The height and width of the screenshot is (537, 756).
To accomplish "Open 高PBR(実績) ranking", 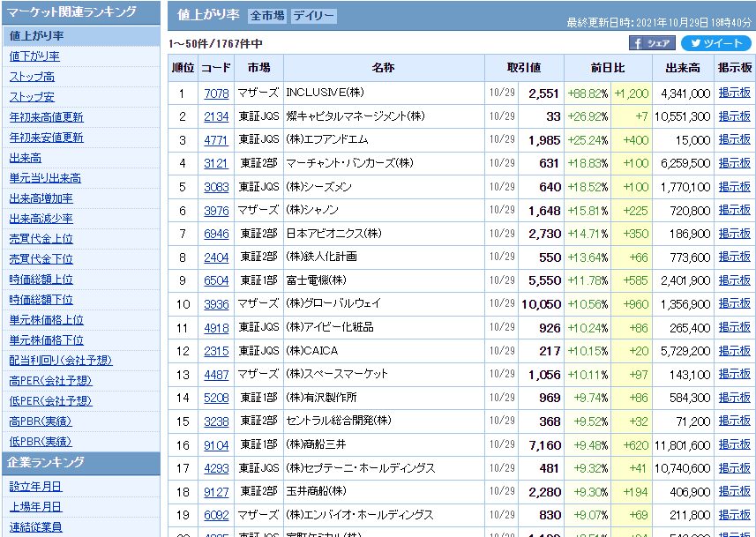I will click(x=41, y=421).
